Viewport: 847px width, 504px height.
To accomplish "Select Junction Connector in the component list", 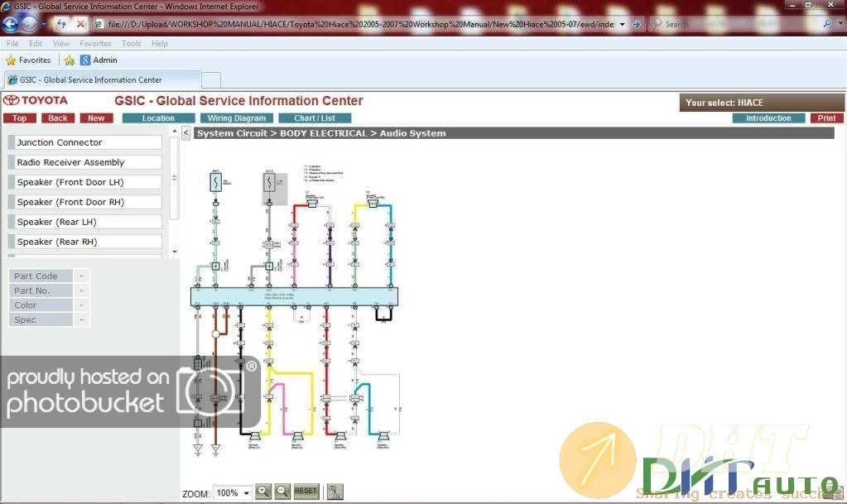I will click(x=84, y=142).
